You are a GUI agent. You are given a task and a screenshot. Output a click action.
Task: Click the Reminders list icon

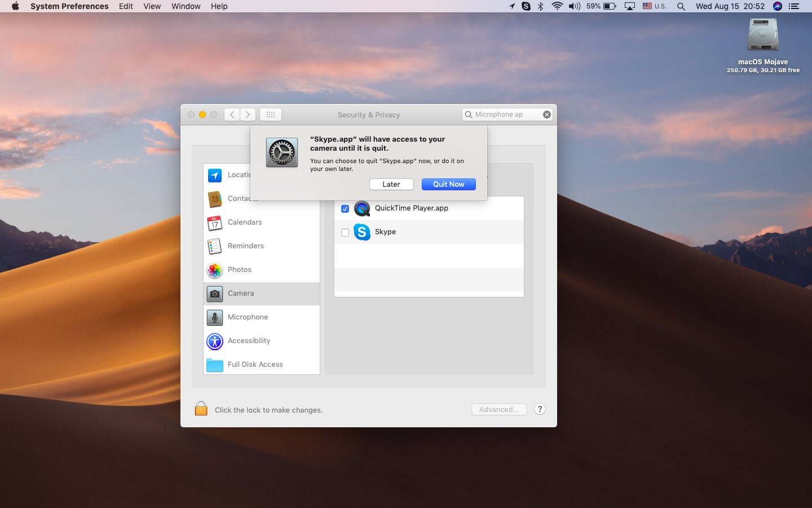215,247
